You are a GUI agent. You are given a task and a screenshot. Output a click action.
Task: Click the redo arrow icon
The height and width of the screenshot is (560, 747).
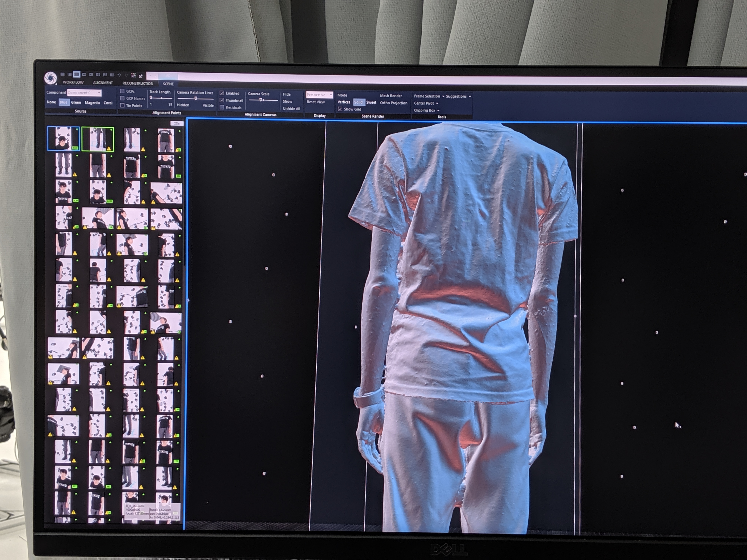pyautogui.click(x=127, y=75)
